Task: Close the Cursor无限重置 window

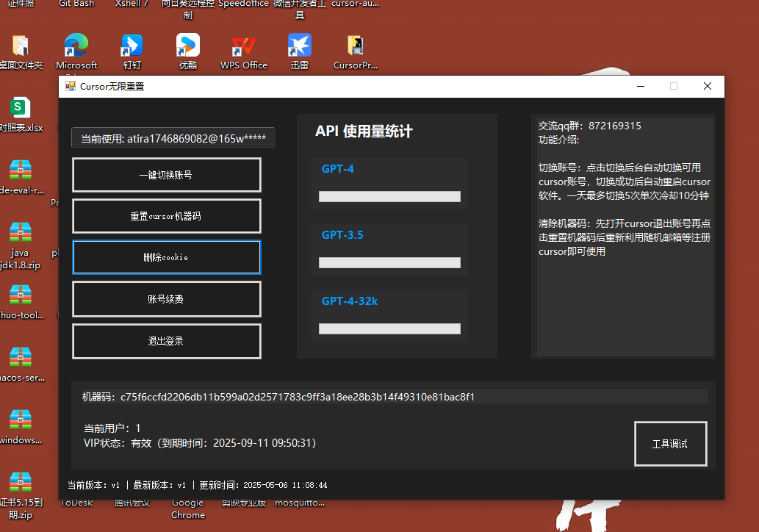Action: (x=708, y=86)
